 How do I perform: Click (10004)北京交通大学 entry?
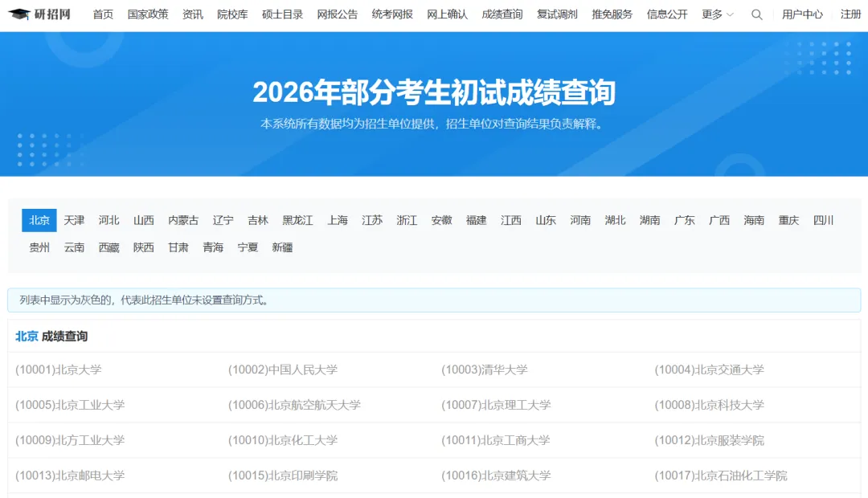pos(709,369)
